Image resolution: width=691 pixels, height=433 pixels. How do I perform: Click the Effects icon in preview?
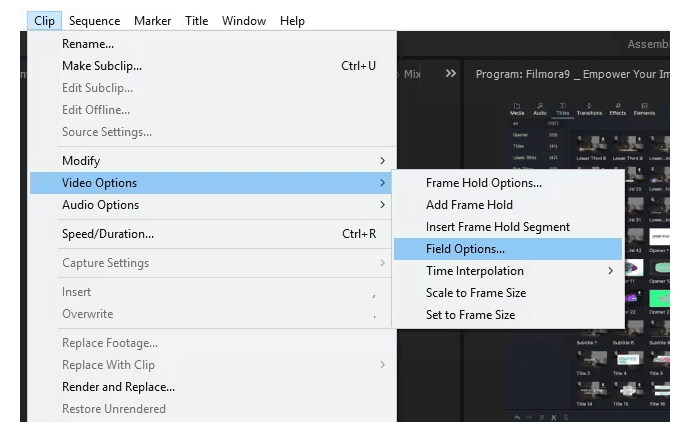[x=618, y=108]
